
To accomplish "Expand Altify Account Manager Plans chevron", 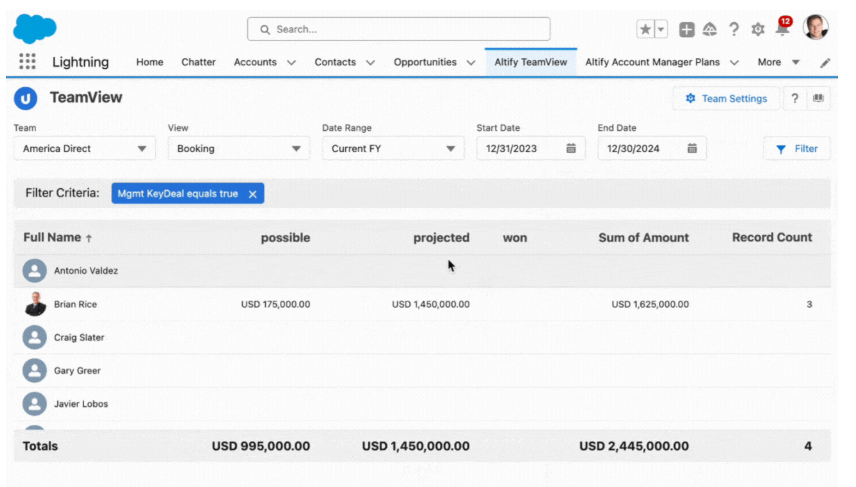I will (x=734, y=63).
